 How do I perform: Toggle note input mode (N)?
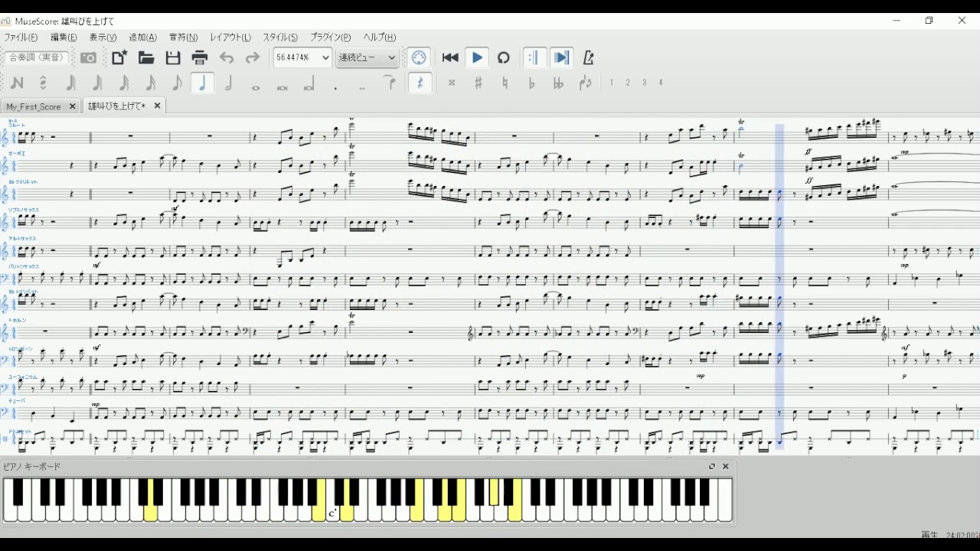tap(17, 83)
